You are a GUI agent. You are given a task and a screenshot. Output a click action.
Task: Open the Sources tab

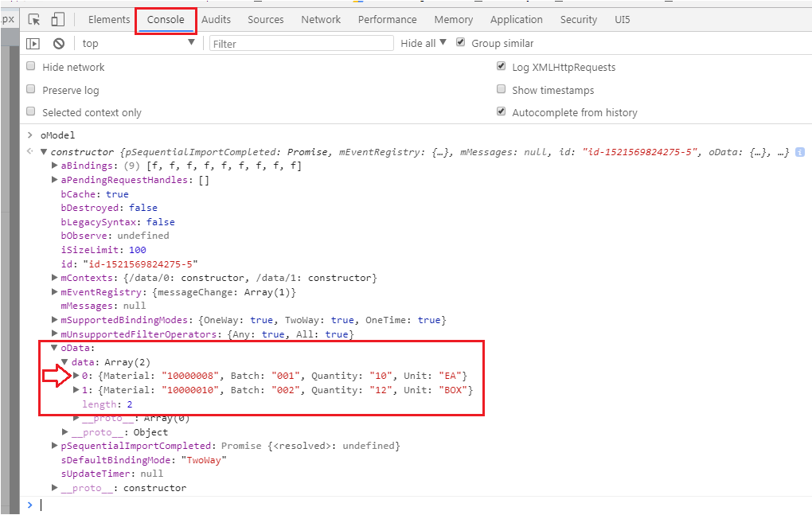[x=266, y=20]
